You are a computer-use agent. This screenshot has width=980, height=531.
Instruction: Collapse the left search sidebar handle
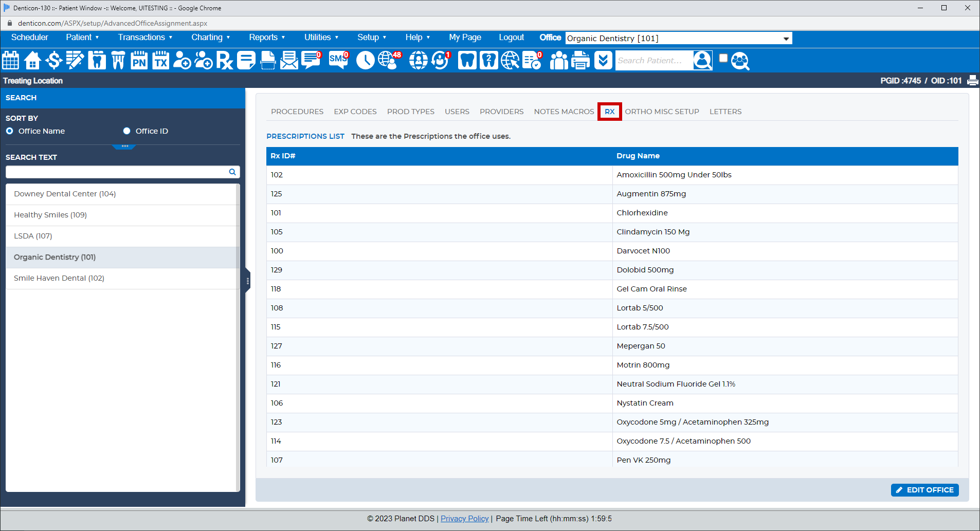[248, 281]
